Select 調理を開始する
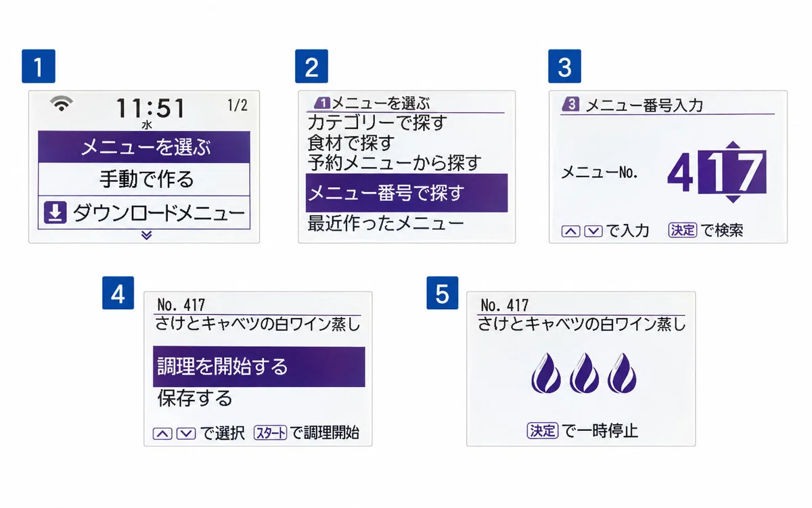812x508 pixels. tap(259, 367)
